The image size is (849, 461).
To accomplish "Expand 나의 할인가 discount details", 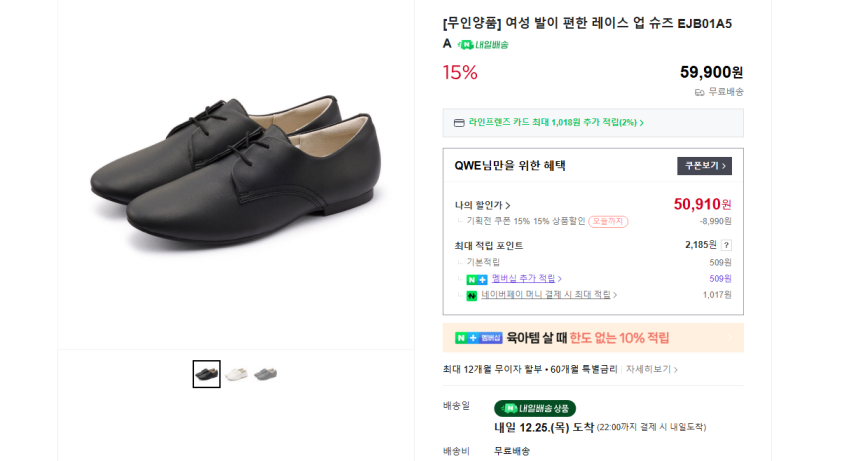I will (483, 205).
